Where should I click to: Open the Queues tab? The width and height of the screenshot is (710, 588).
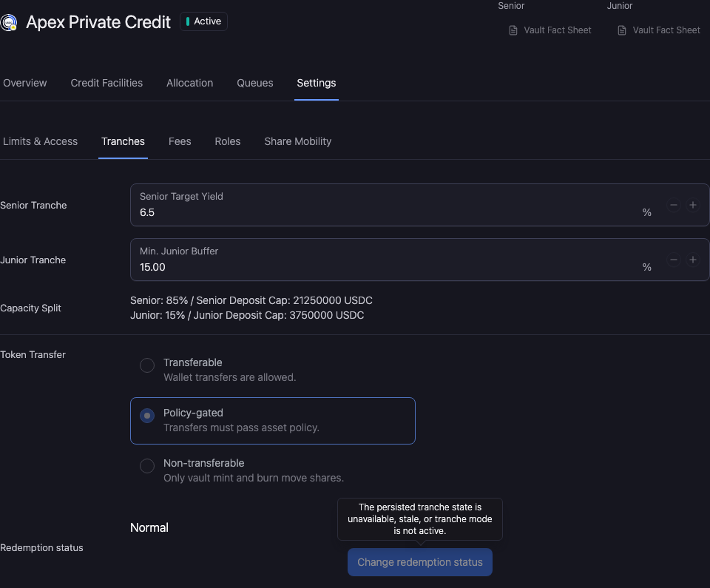(x=255, y=83)
